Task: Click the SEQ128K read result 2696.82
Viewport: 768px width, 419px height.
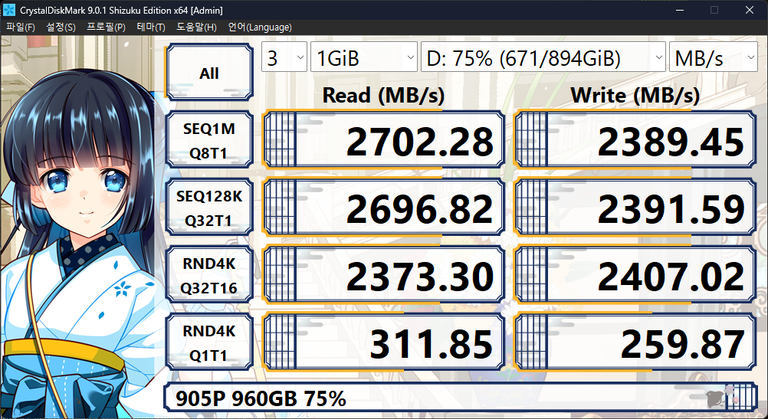Action: [384, 207]
